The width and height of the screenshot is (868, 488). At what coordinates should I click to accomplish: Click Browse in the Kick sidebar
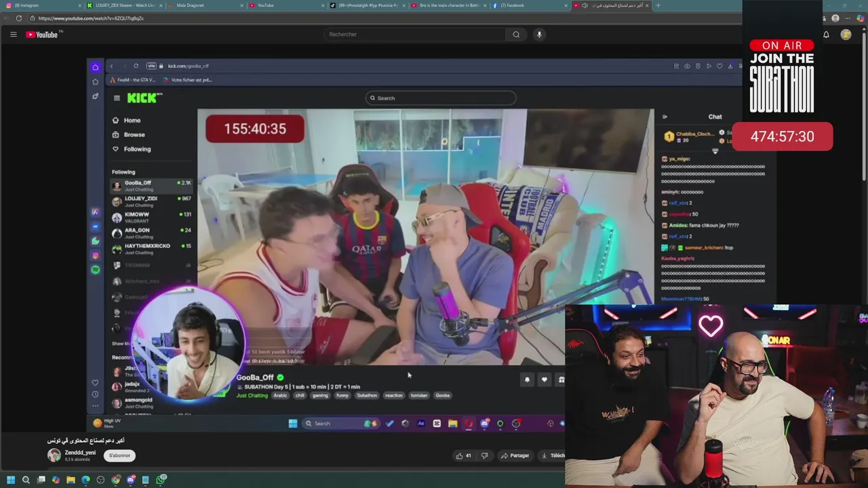tap(129, 135)
